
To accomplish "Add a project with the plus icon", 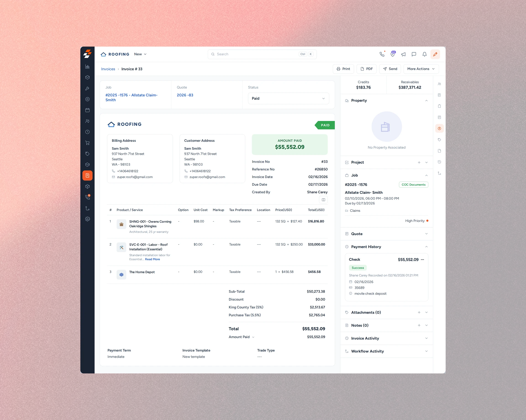I will [x=419, y=163].
